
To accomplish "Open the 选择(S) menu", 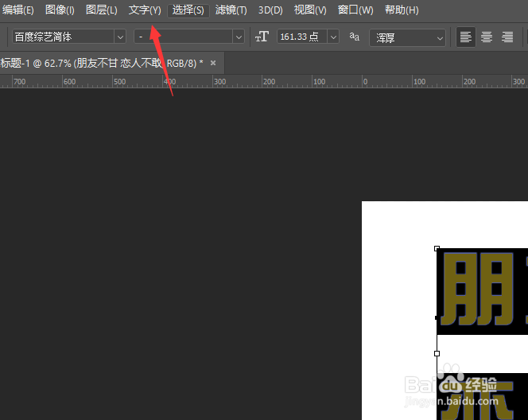I will (x=188, y=10).
